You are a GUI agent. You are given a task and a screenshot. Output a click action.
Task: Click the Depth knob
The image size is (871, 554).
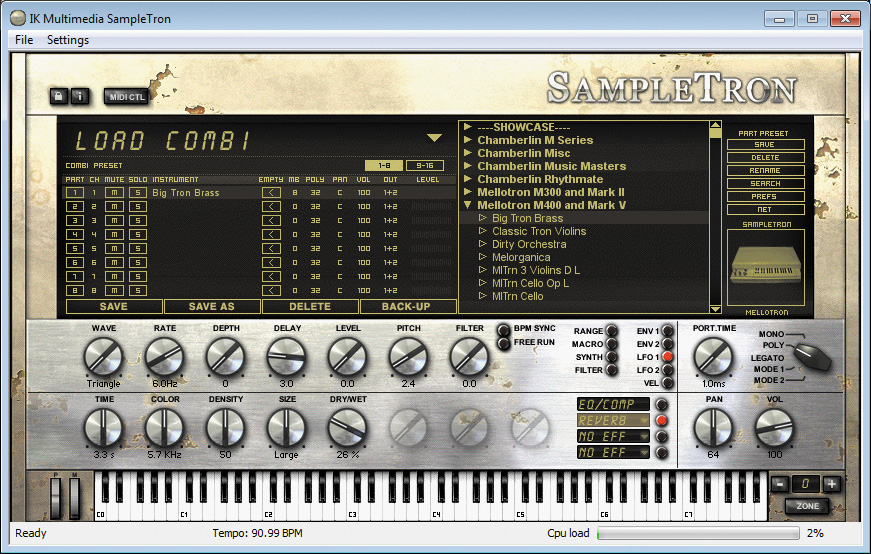point(226,357)
